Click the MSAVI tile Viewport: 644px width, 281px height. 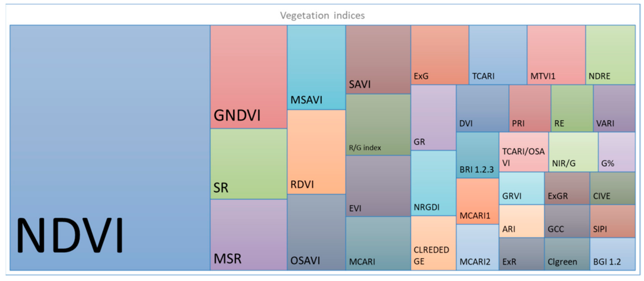point(316,68)
